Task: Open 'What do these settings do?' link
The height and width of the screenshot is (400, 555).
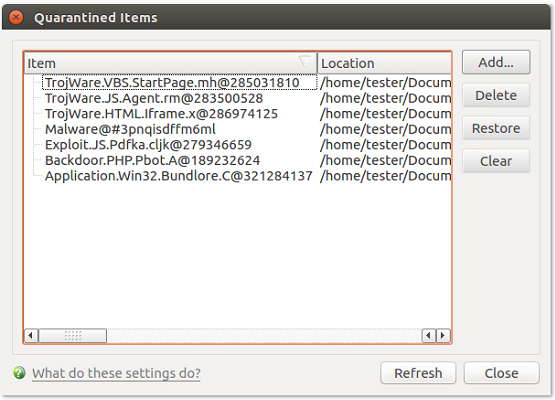Action: pos(116,373)
